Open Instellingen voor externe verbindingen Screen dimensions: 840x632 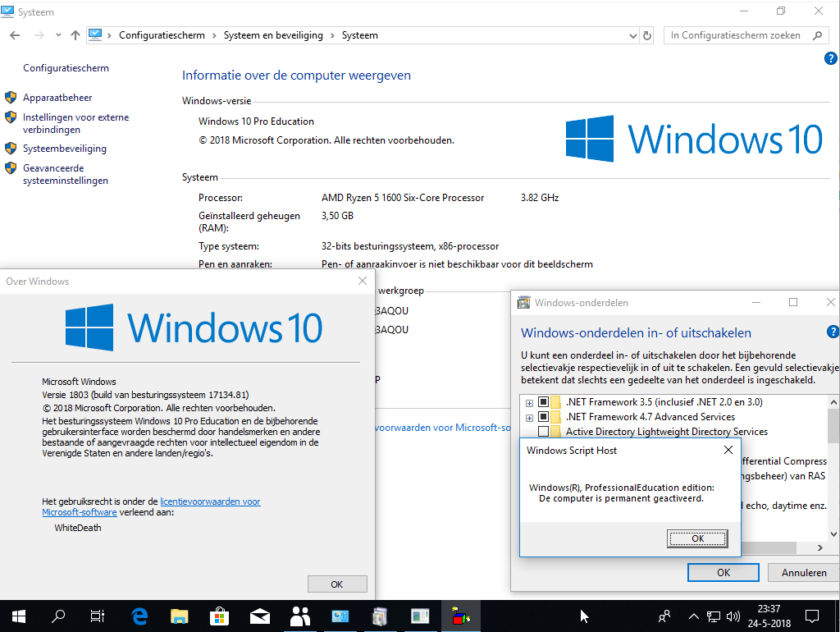pyautogui.click(x=76, y=123)
